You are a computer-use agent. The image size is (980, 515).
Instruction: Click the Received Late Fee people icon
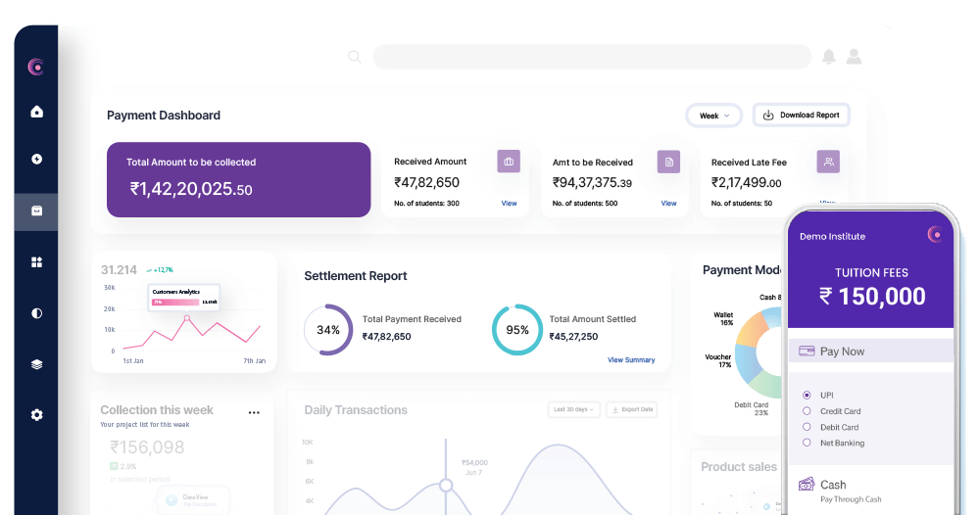828,162
